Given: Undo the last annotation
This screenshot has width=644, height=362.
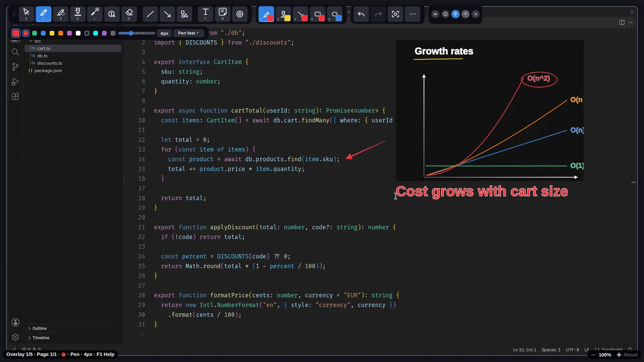Looking at the screenshot, I should point(361,14).
